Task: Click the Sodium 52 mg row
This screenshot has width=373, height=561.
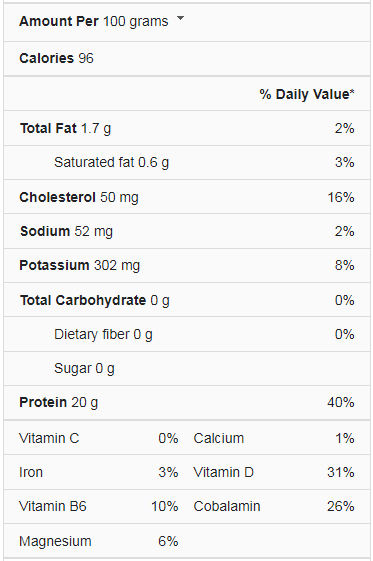Action: coord(187,231)
